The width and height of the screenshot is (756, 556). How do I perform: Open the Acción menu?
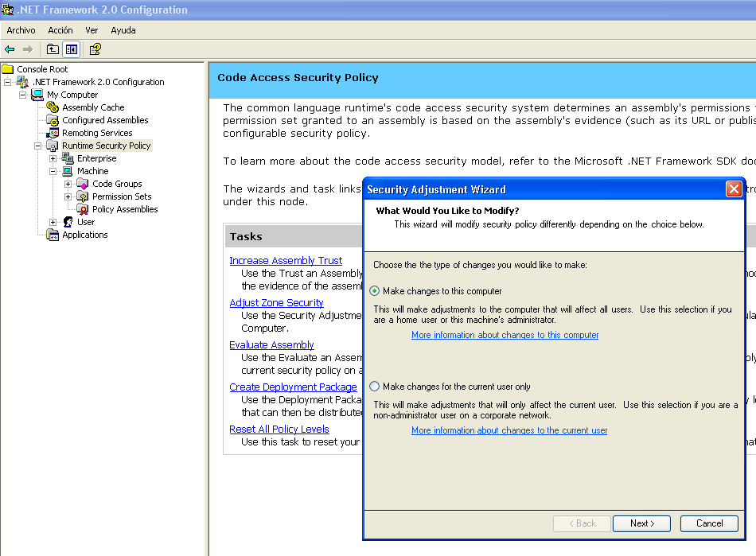point(60,30)
